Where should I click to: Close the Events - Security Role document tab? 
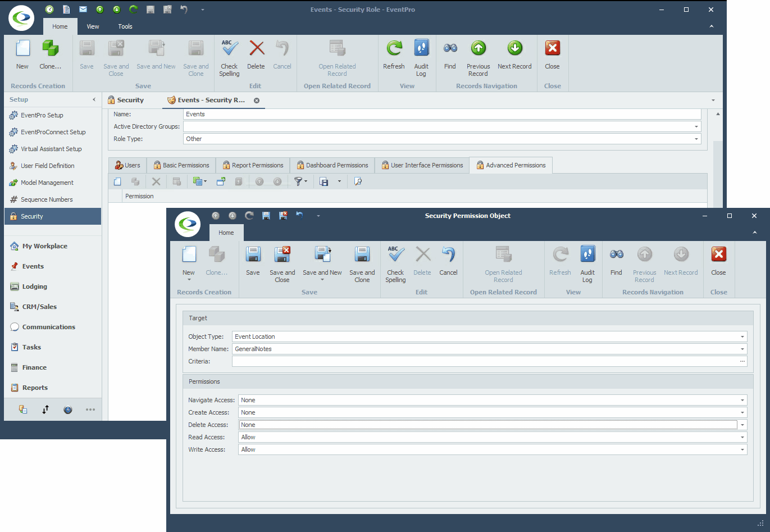pos(257,101)
